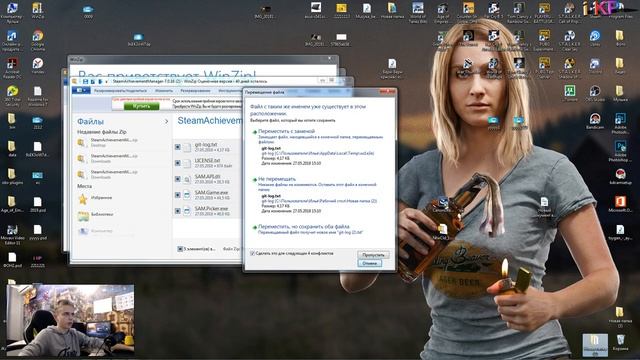Click save icon in WinZip quick toolbar
Screen dimensions: 640x360
point(85,82)
